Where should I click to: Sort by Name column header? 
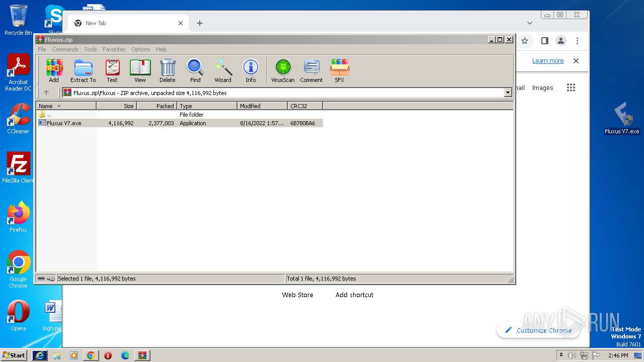point(66,106)
